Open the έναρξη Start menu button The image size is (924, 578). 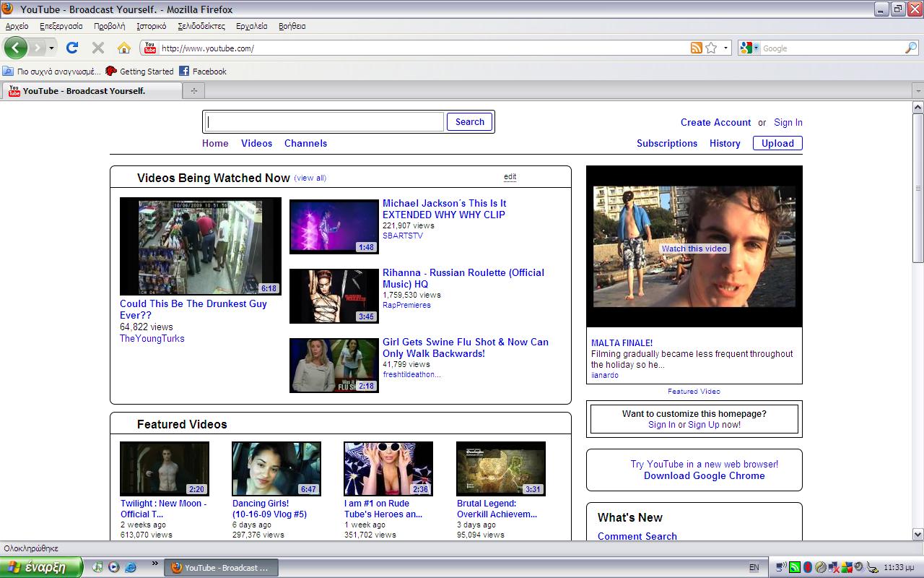[41, 567]
